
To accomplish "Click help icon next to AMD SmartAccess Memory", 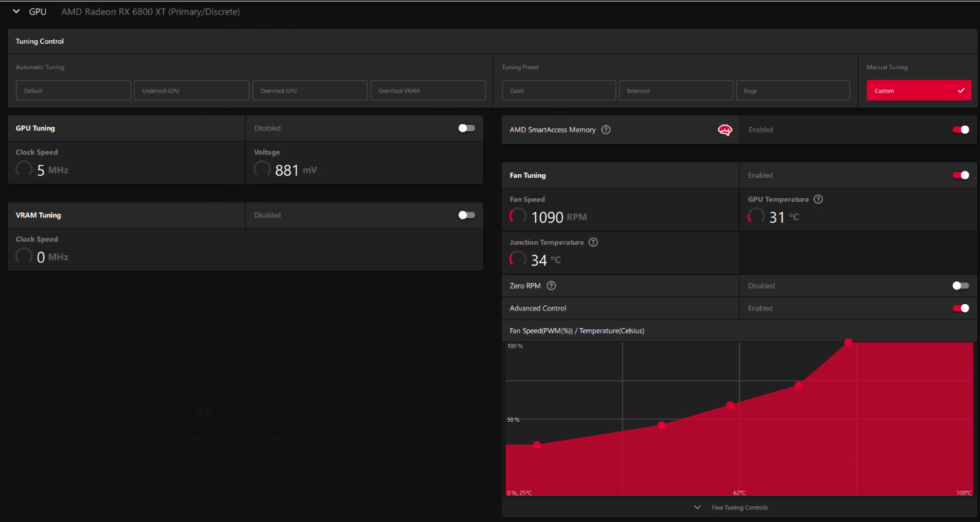I will pyautogui.click(x=606, y=130).
